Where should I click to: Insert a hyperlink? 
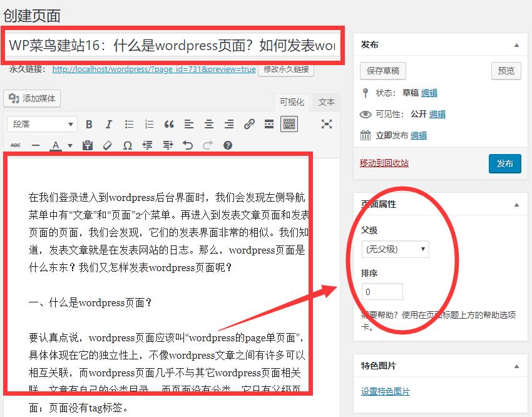(249, 124)
